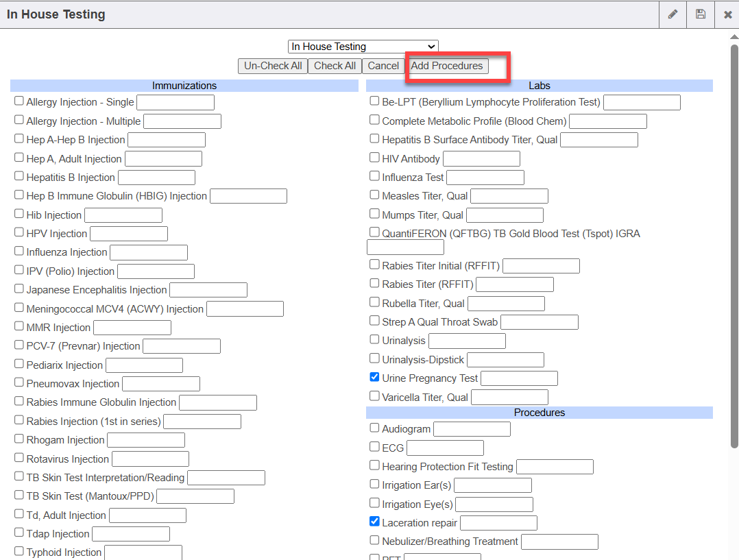Click the vertical scrollbar on the right

coord(734,240)
